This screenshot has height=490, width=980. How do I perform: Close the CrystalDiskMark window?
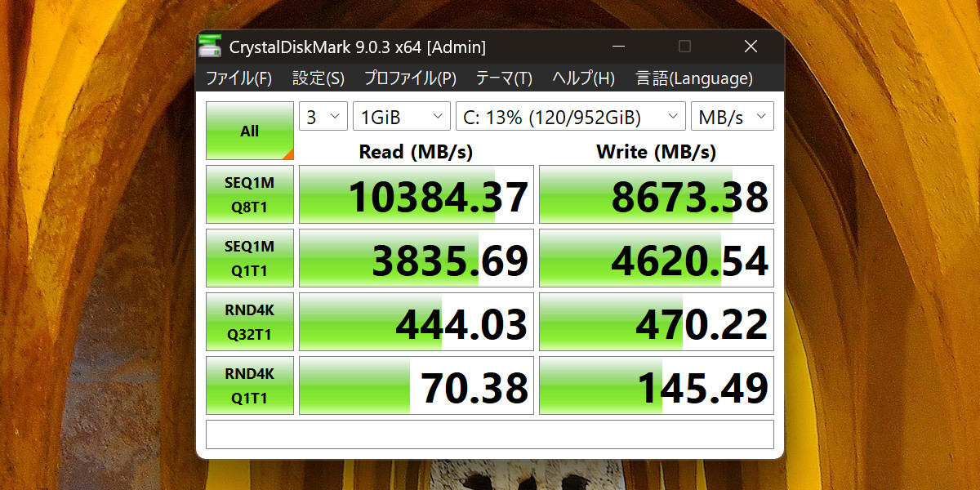(751, 47)
